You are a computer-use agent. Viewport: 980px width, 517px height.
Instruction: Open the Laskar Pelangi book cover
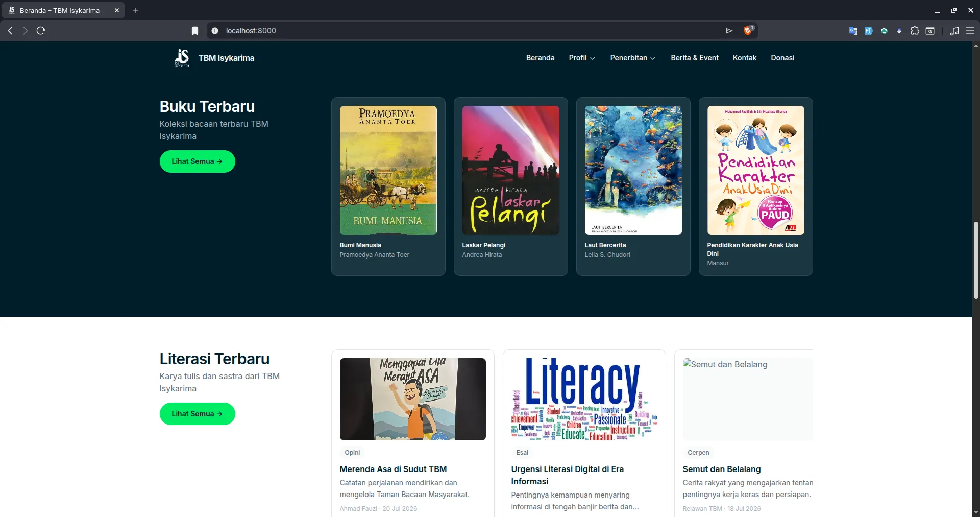(x=511, y=170)
